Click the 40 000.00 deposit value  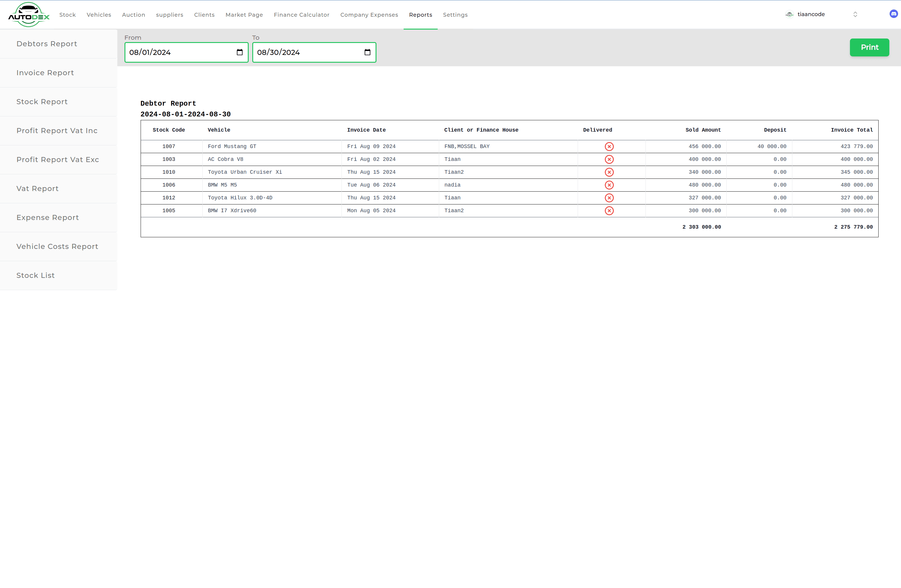coord(772,147)
